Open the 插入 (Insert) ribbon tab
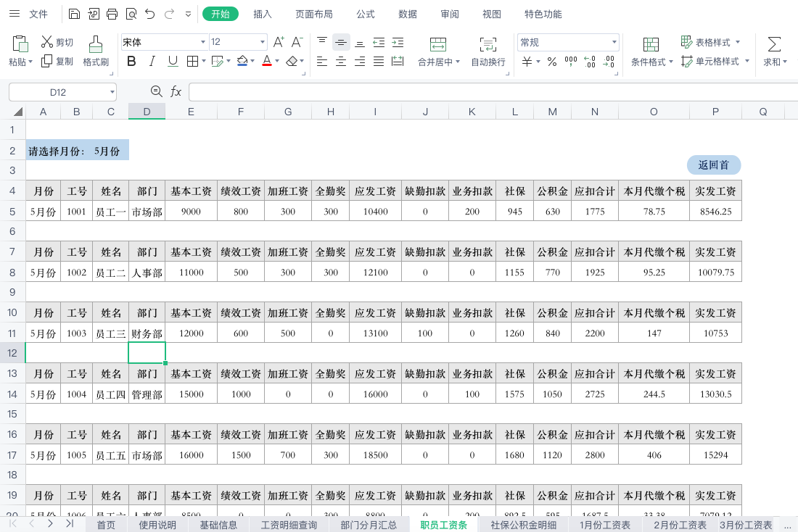Viewport: 798px width, 532px height. [263, 14]
